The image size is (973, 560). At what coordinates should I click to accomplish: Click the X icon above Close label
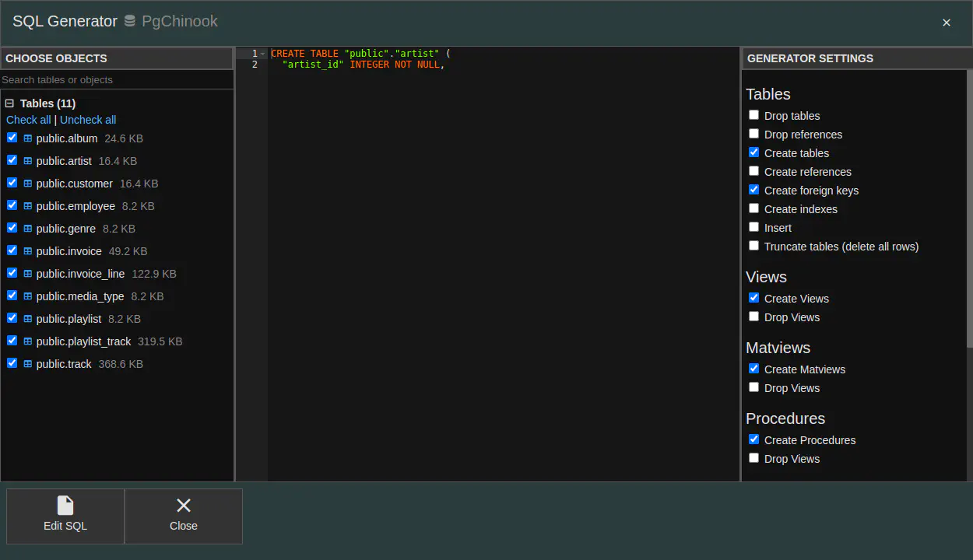(x=184, y=506)
